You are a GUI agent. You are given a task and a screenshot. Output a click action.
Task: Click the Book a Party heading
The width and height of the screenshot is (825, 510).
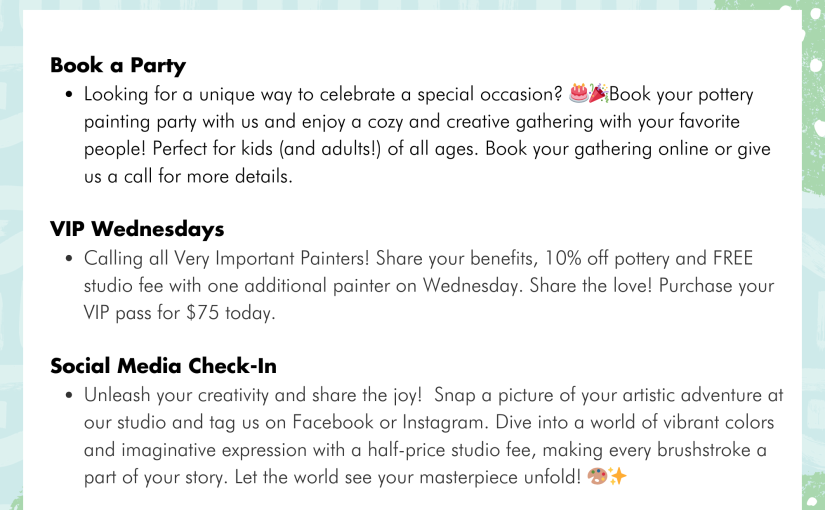point(118,65)
